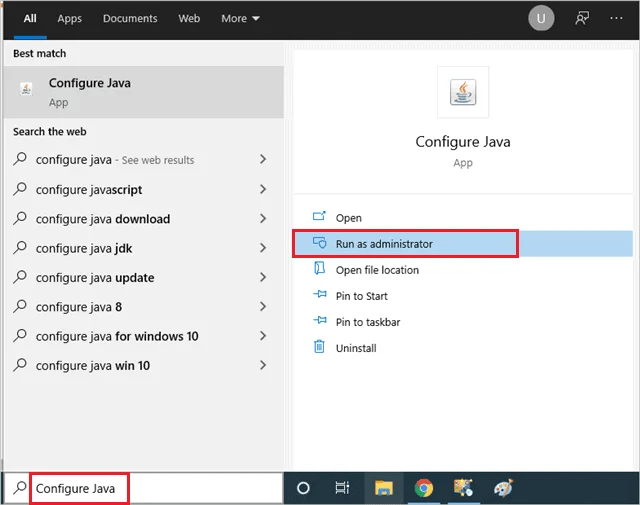Image resolution: width=640 pixels, height=505 pixels.
Task: Select the 'configure javascript' suggestion
Action: [140, 189]
